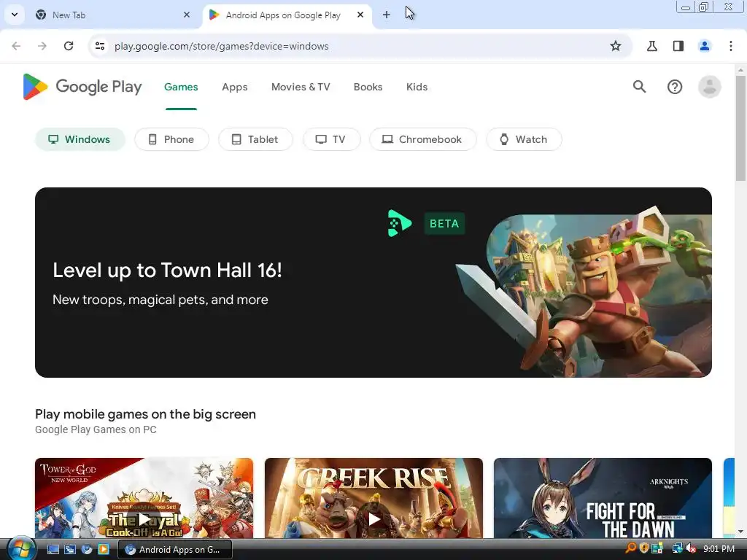Image resolution: width=747 pixels, height=560 pixels.
Task: Play the Greek Rise video preview
Action: tap(373, 519)
